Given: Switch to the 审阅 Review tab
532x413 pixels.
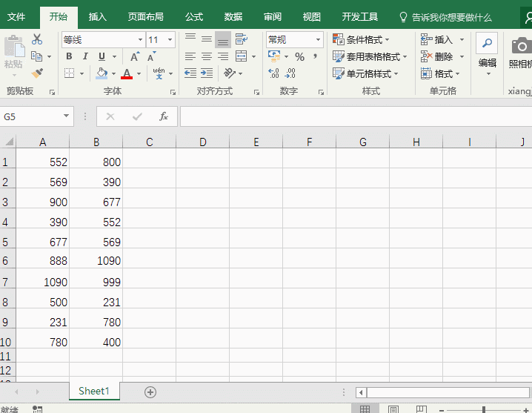Looking at the screenshot, I should (x=273, y=16).
